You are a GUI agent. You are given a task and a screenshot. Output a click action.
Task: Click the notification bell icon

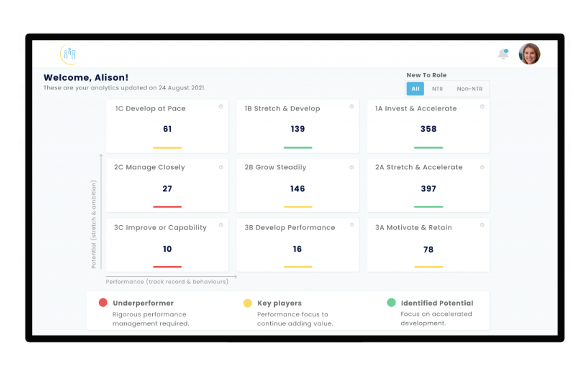(503, 54)
